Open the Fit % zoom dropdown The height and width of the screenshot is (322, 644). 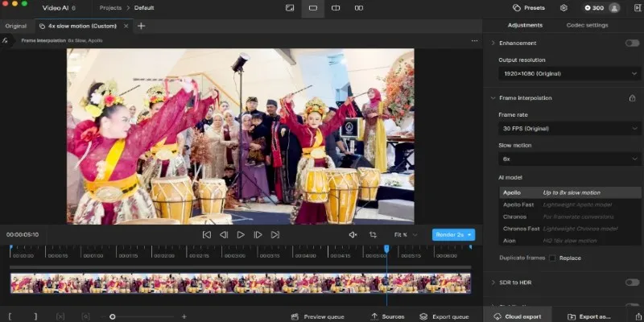point(406,235)
